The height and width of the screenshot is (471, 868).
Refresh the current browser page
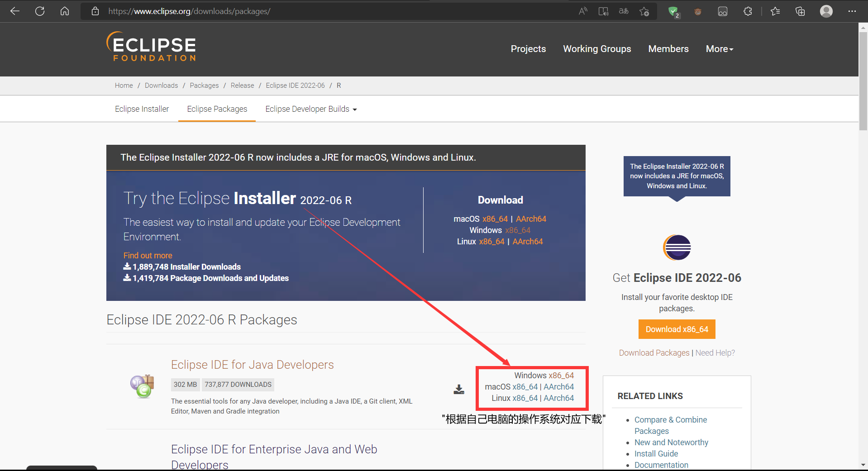click(40, 11)
